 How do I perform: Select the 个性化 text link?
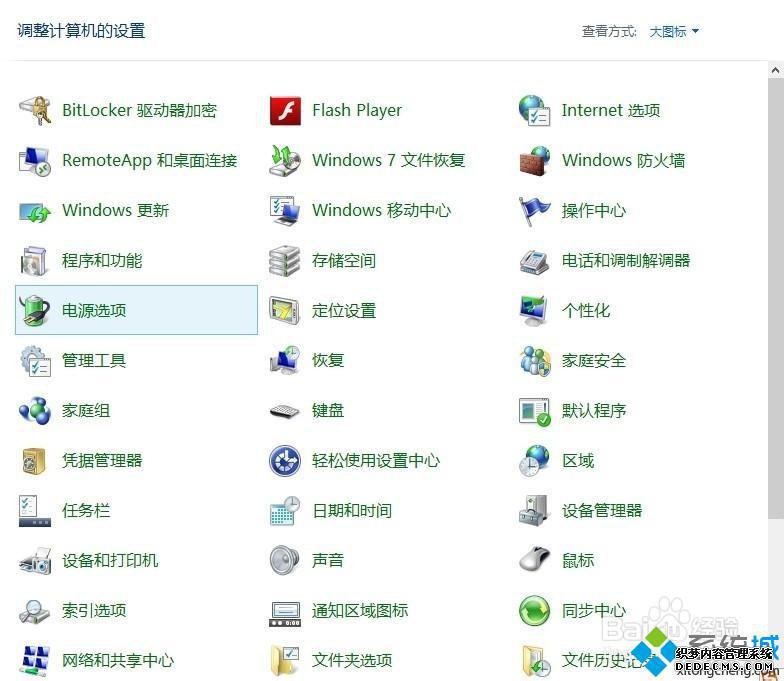tap(585, 310)
